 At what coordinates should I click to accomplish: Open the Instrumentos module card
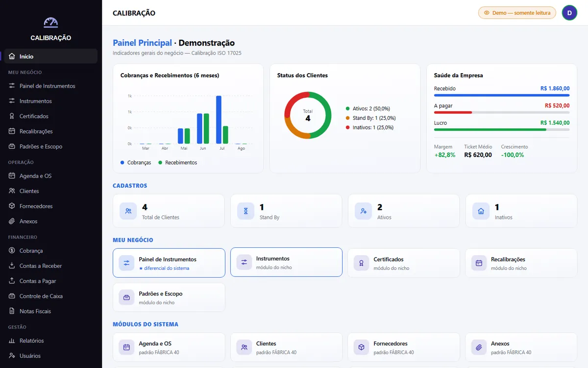(x=286, y=262)
